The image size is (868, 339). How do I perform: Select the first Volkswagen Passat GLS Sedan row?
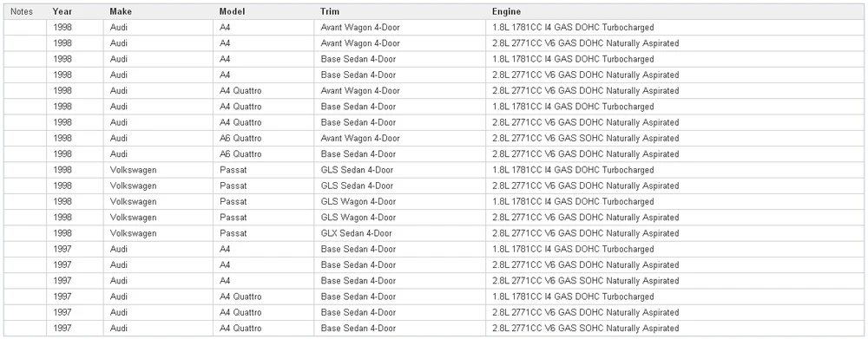pyautogui.click(x=433, y=170)
